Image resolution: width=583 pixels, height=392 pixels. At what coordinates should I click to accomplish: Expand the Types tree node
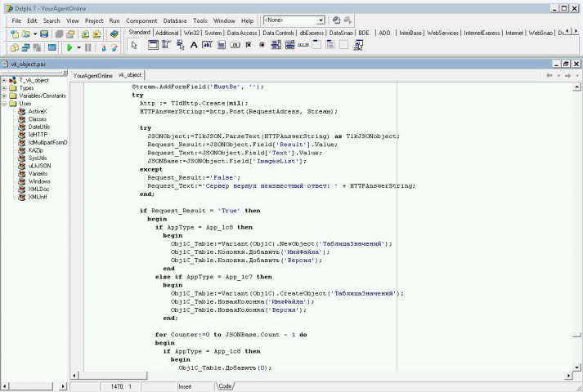click(x=4, y=88)
